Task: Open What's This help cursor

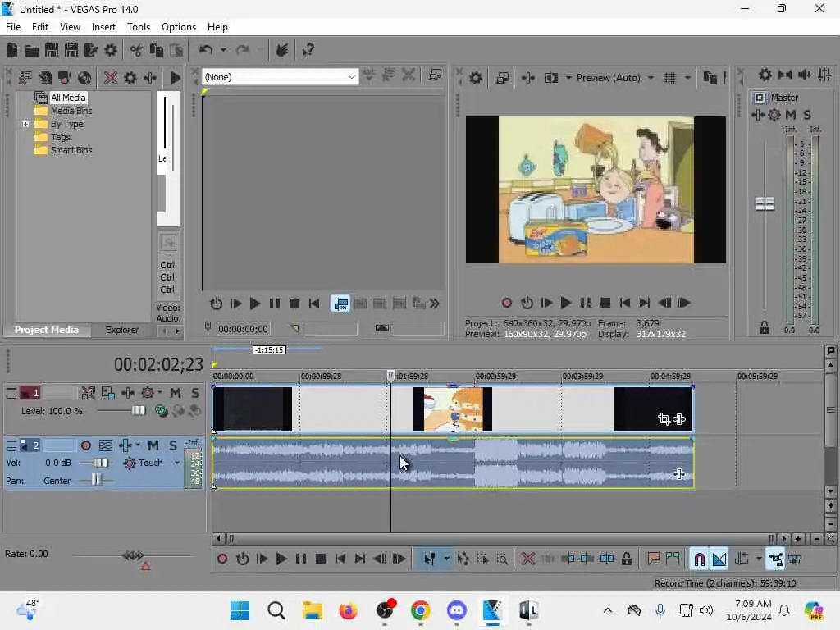Action: click(x=308, y=50)
